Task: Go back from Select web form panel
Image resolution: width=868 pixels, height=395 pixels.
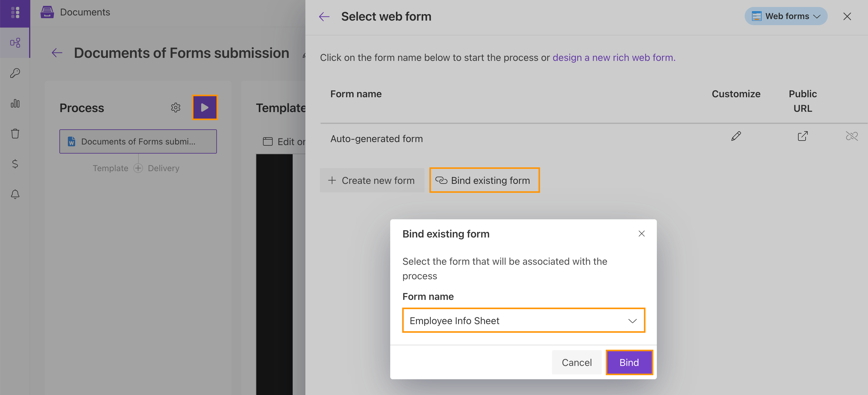Action: tap(324, 17)
